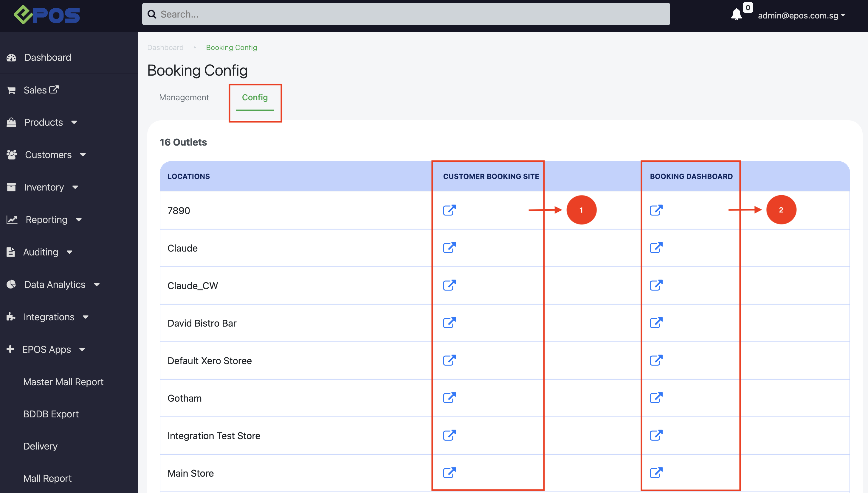The width and height of the screenshot is (868, 493).
Task: Open admin@epos.com.sg account dropdown
Action: 801,15
